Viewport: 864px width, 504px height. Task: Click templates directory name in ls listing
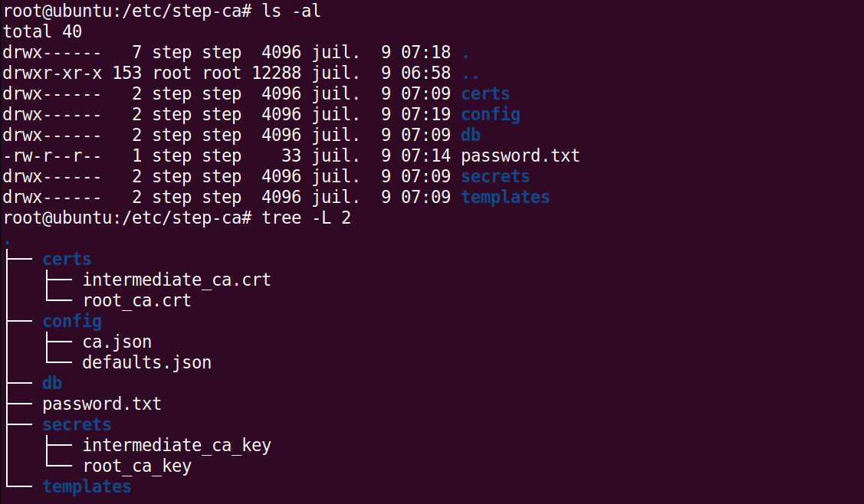tap(505, 197)
